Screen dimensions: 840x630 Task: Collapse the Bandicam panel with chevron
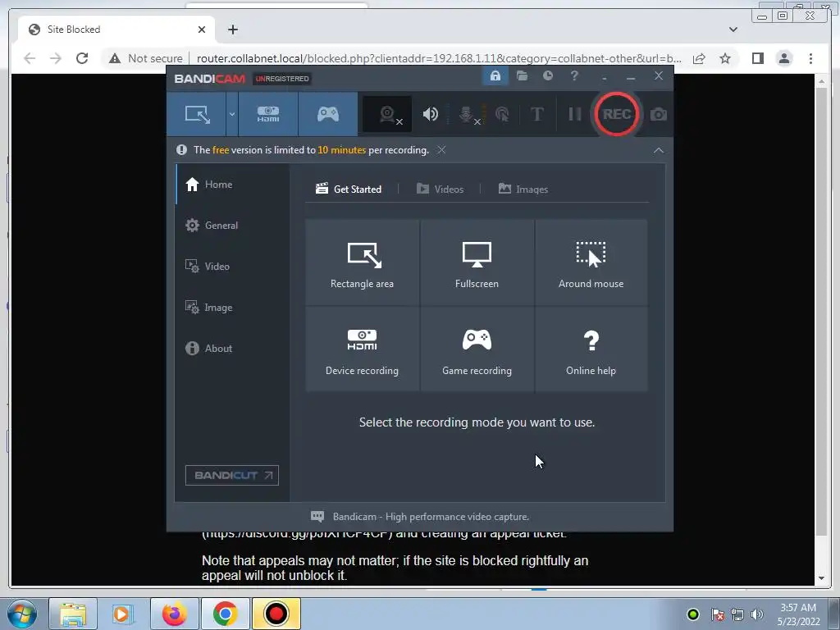659,151
